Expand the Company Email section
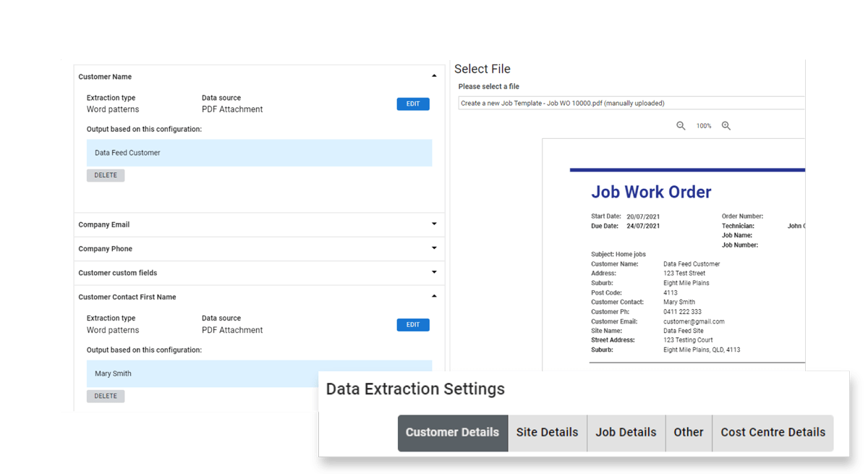Screen dimensions: 868x474 click(434, 224)
